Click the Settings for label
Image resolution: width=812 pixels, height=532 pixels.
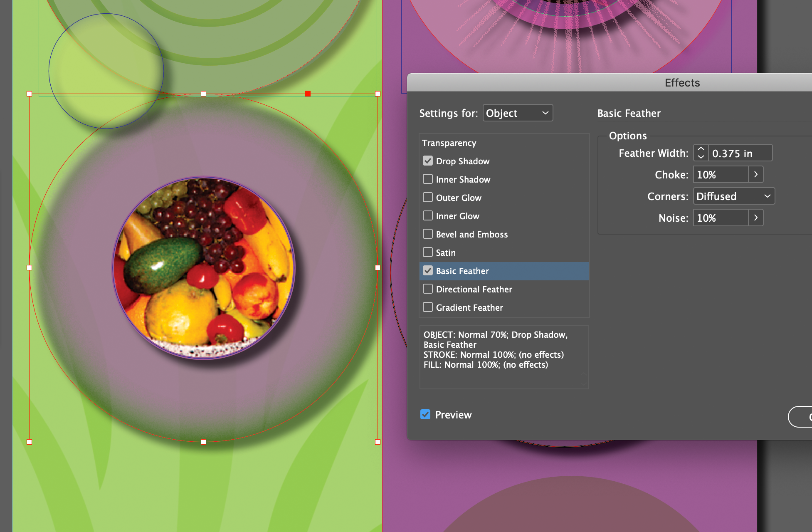449,114
